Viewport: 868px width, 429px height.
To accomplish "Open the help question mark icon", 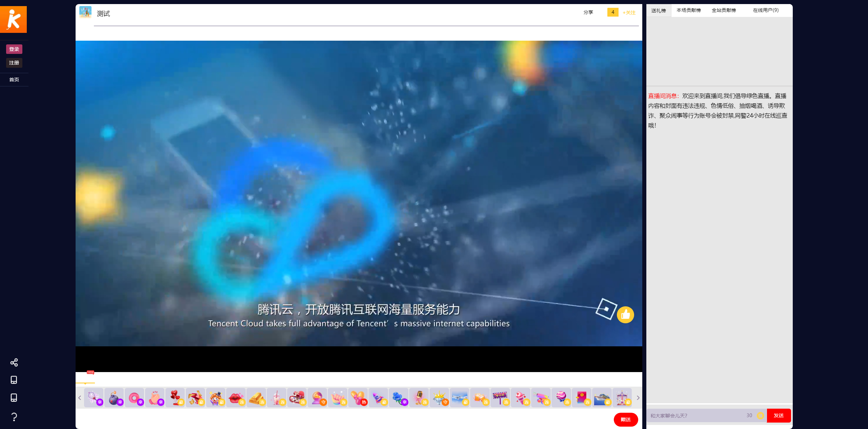I will coord(14,417).
